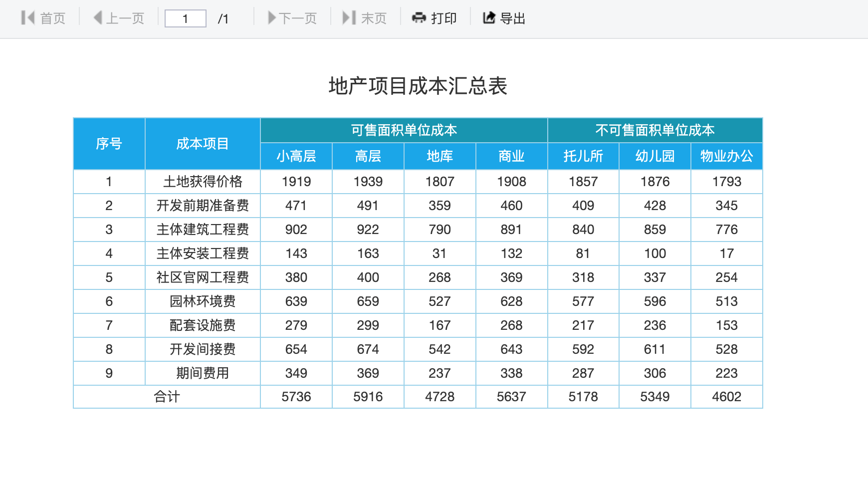Click the last page (末页) icon

[x=349, y=18]
